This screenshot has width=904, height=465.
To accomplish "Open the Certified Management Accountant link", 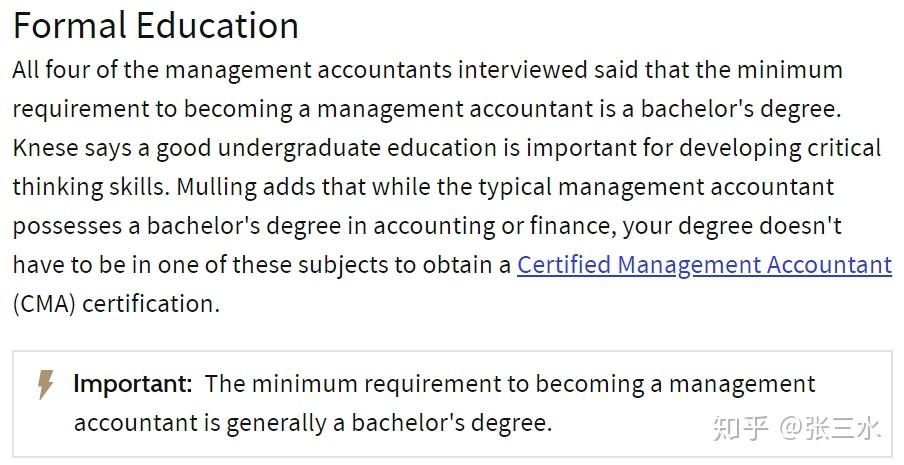I will click(x=705, y=265).
